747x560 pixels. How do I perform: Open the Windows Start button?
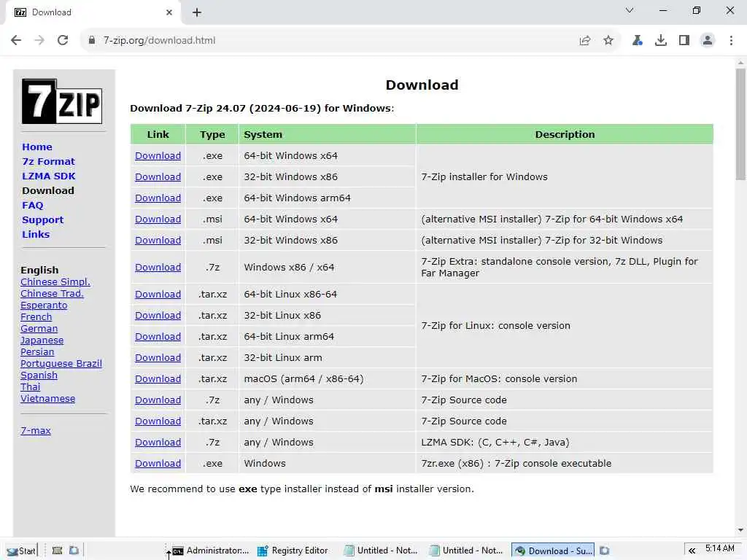pos(21,551)
